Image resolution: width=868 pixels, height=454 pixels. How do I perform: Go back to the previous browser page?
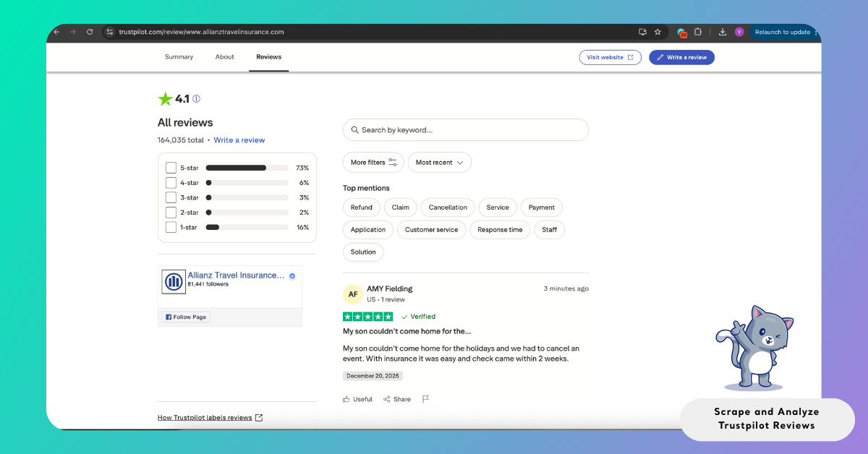click(56, 32)
